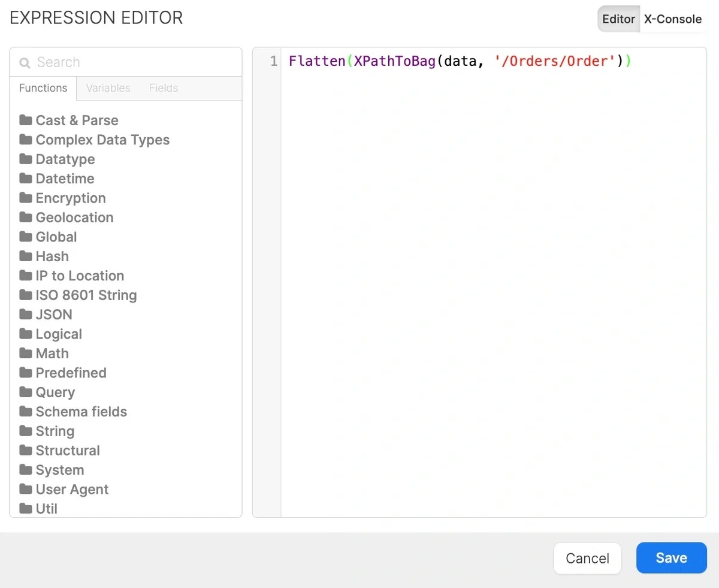Click the String folder icon

tap(26, 431)
